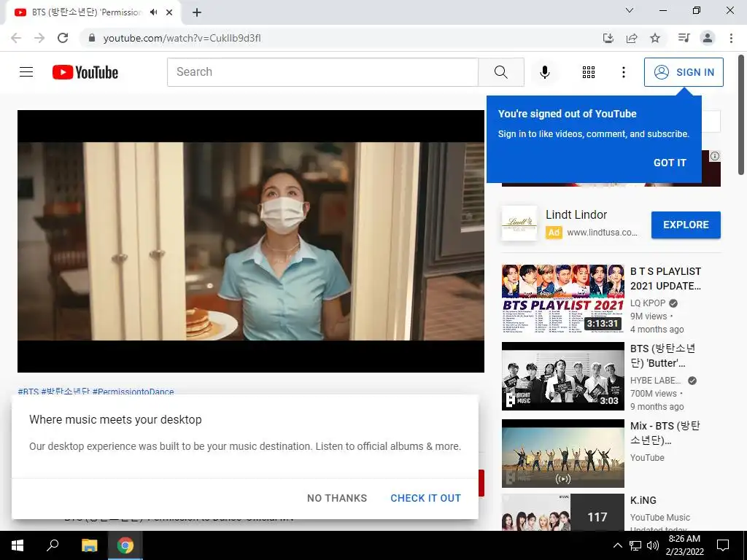
Task: Open network tray icon
Action: [635, 545]
